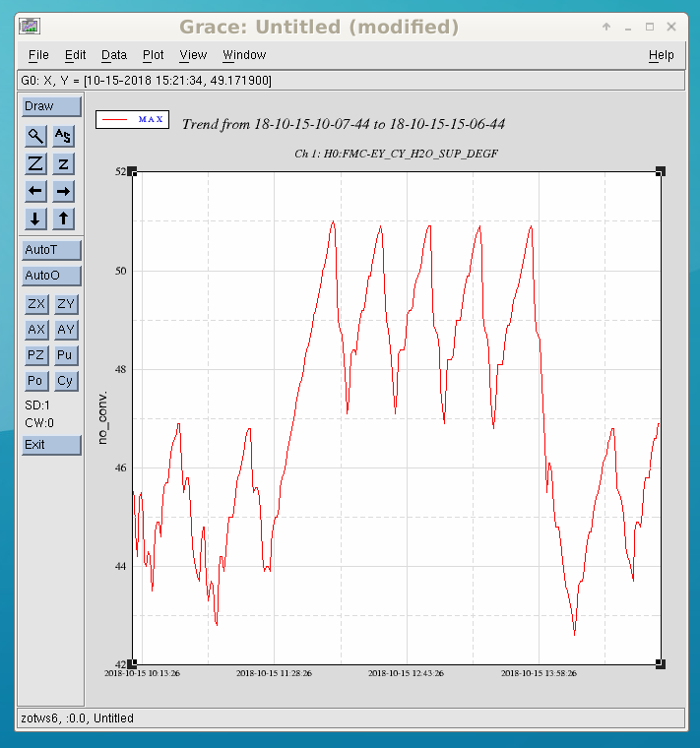Click the x-axis label '2018-10-15 11:28:26'
This screenshot has height=748, width=700.
[x=274, y=673]
